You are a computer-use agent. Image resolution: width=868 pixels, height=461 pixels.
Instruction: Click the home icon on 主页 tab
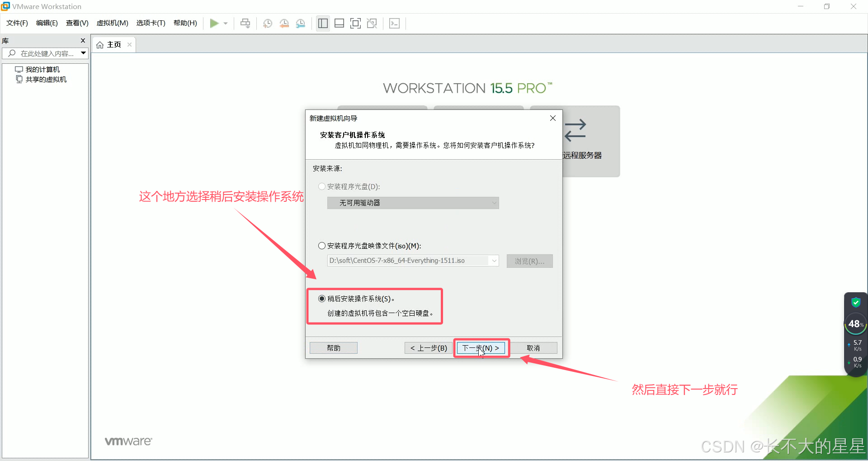coord(100,45)
